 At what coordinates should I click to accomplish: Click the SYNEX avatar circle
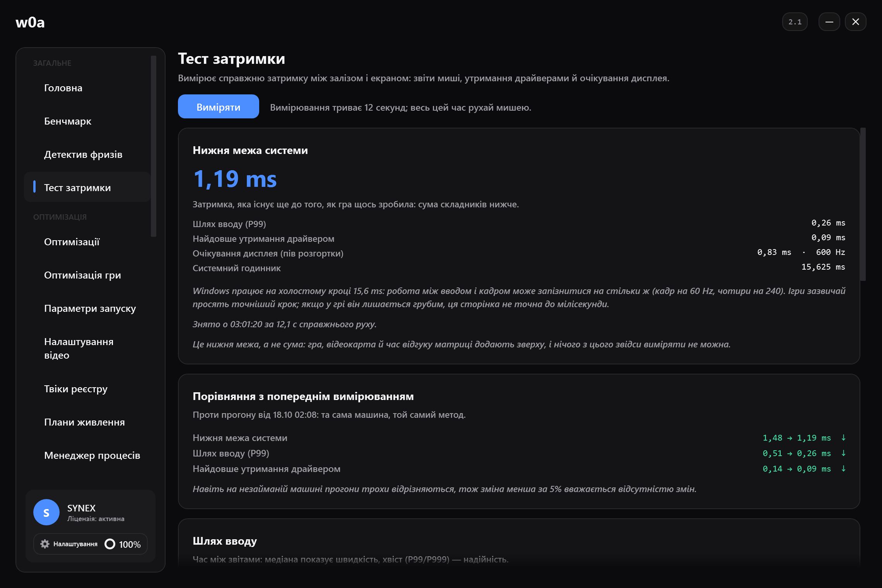[x=46, y=512]
